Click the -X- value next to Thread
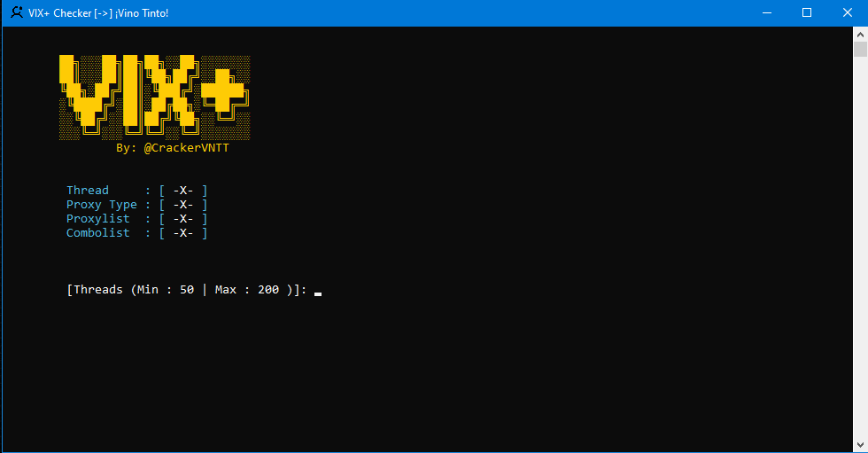This screenshot has width=868, height=453. [183, 191]
